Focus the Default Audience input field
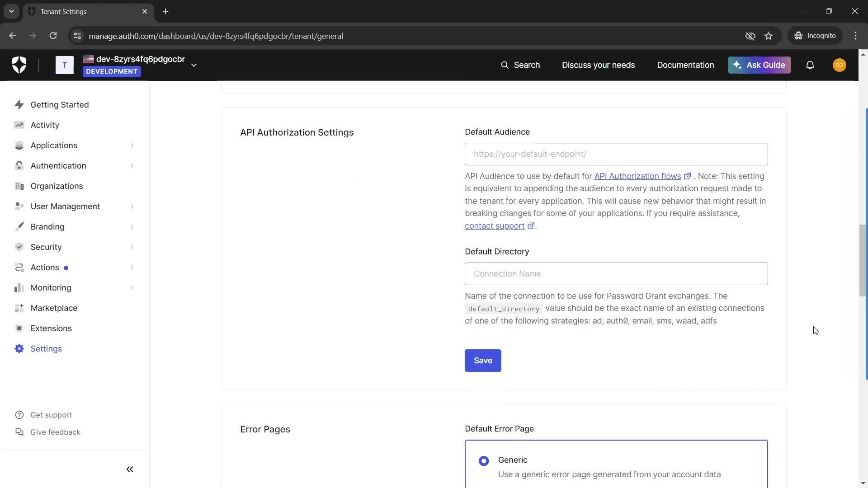This screenshot has height=488, width=868. 616,154
